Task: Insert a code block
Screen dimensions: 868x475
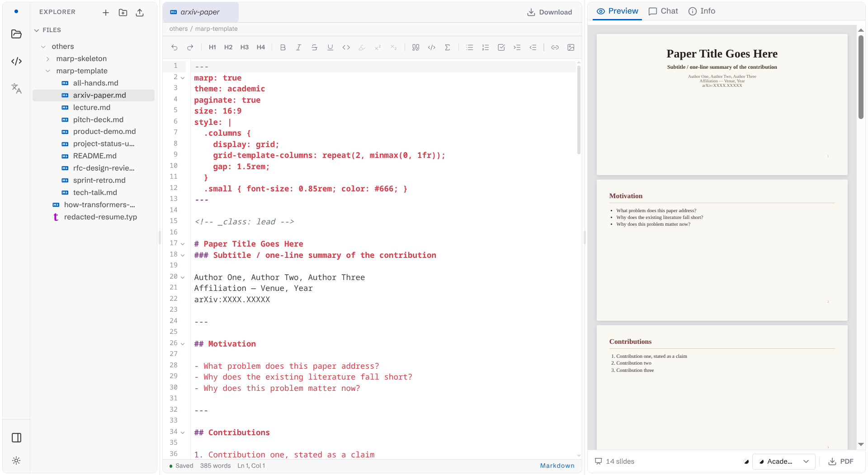Action: pos(432,47)
